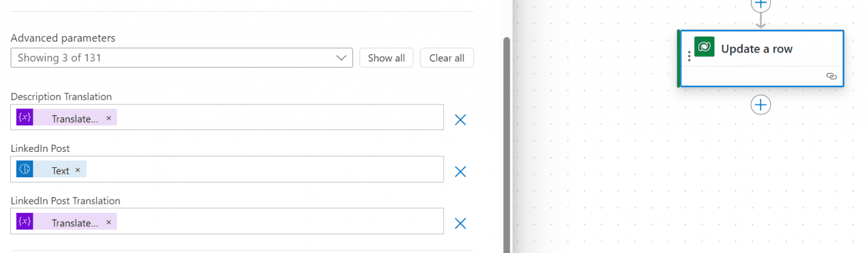Click the AI Text token icon in LinkedIn Post
Screen dimensions: 868x253
25,169
